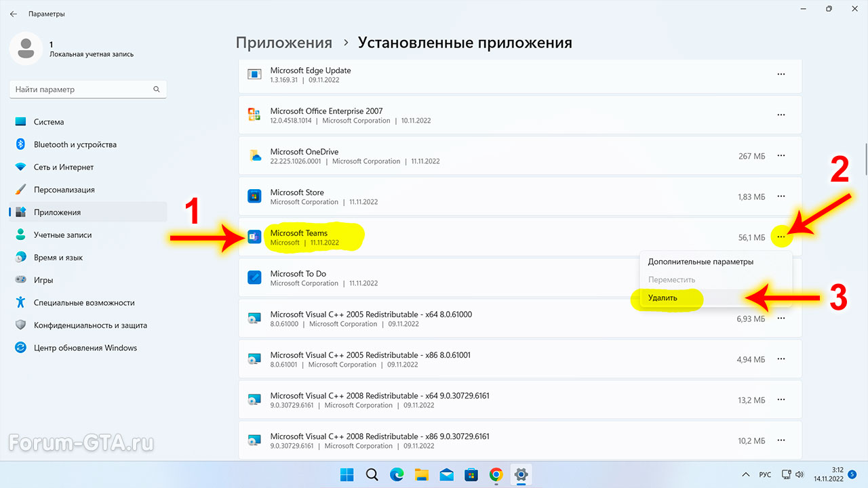Image resolution: width=868 pixels, height=488 pixels.
Task: Click the back arrow in Параметры
Action: (13, 14)
